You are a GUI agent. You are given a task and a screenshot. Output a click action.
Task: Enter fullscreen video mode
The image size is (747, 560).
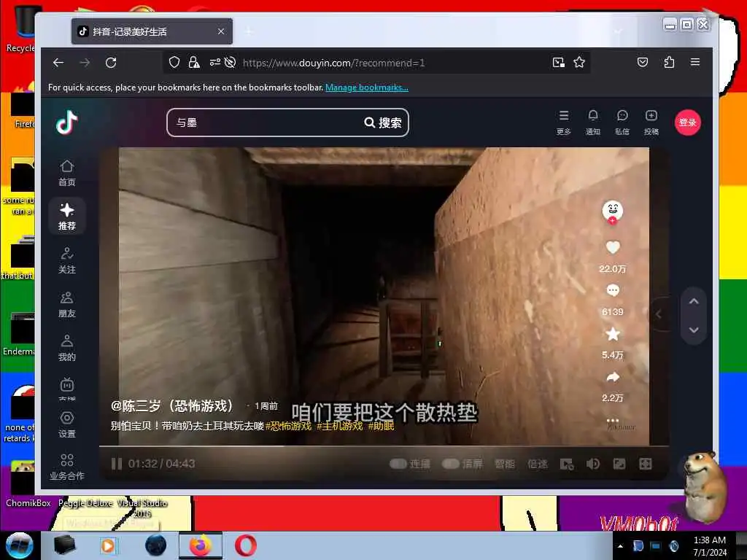click(646, 464)
